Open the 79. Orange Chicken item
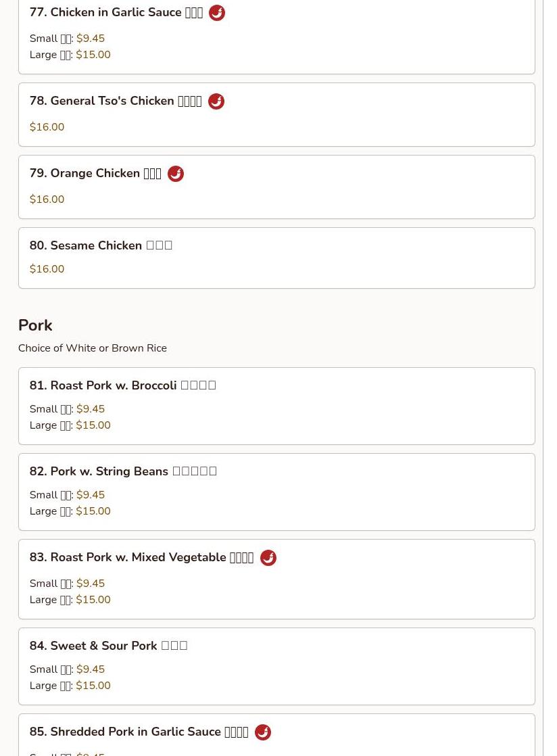 (x=95, y=174)
